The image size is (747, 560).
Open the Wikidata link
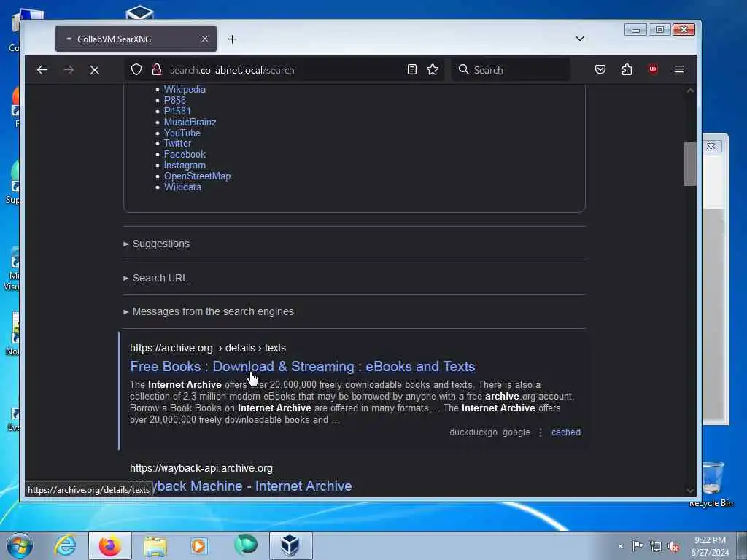[182, 187]
